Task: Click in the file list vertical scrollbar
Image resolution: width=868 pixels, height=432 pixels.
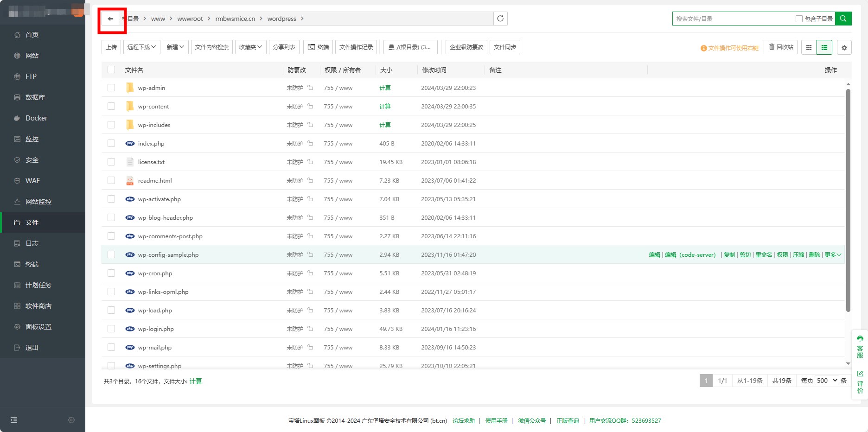Action: (848, 200)
